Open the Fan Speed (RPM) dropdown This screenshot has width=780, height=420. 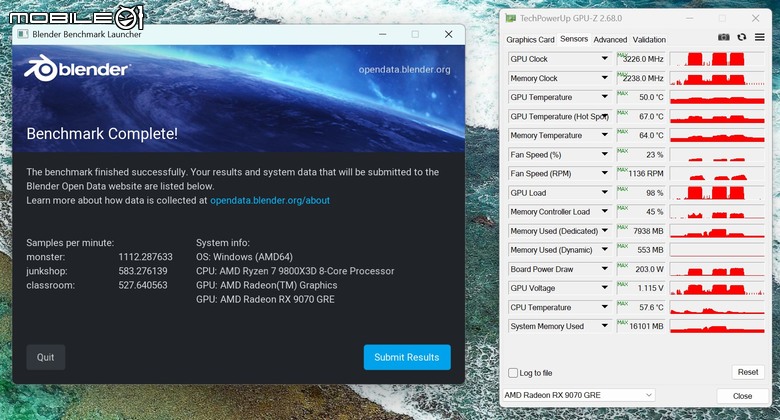(604, 173)
